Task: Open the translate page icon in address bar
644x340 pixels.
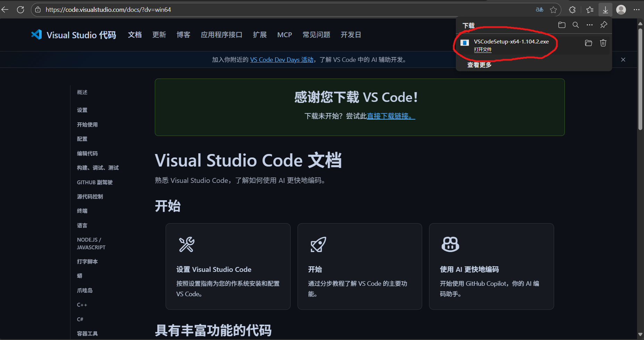Action: click(x=540, y=10)
